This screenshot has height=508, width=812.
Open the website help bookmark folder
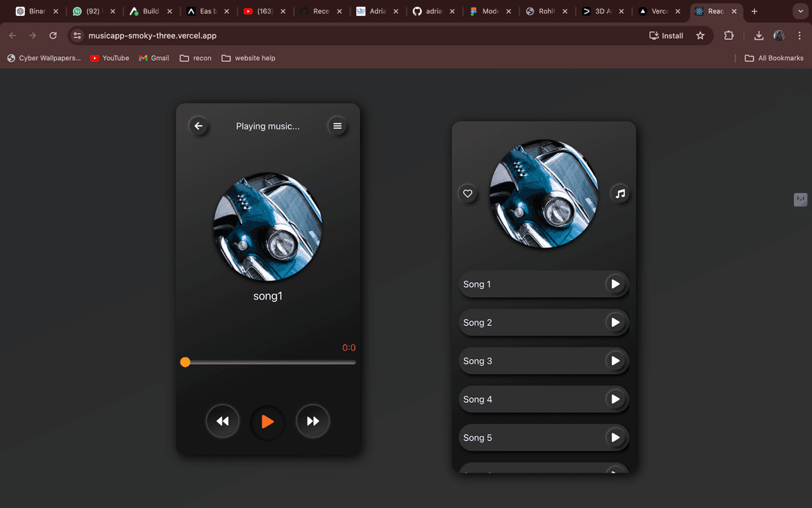pos(248,58)
